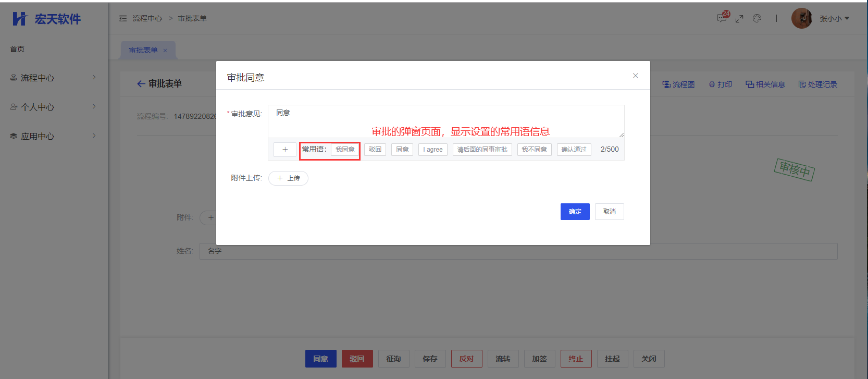The height and width of the screenshot is (379, 868).
Task: Click the sidebar collapse menu icon
Action: [123, 18]
